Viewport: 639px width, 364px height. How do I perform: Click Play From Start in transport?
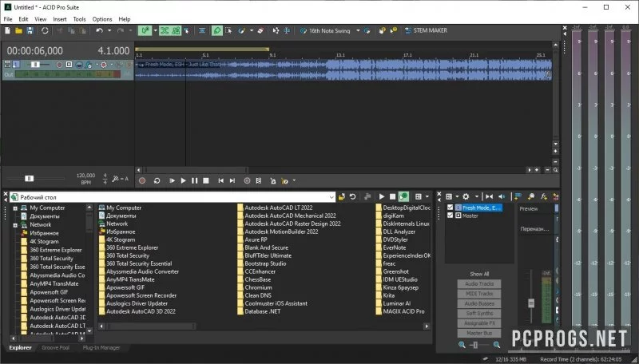172,180
